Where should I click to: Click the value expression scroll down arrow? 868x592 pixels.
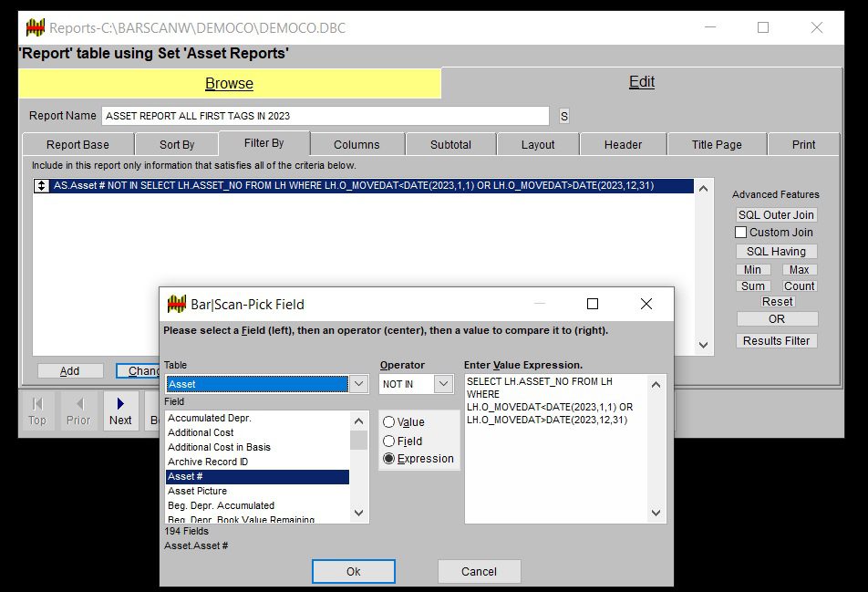(x=656, y=513)
